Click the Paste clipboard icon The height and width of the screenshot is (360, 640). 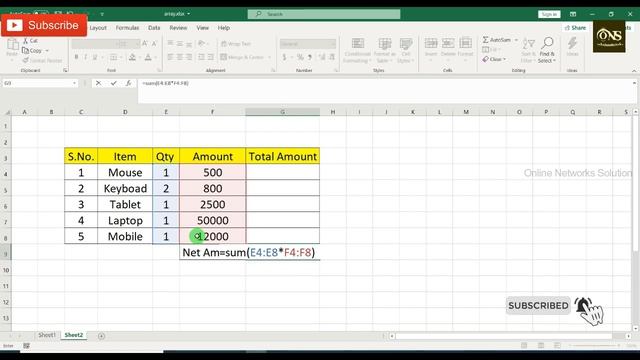point(12,45)
